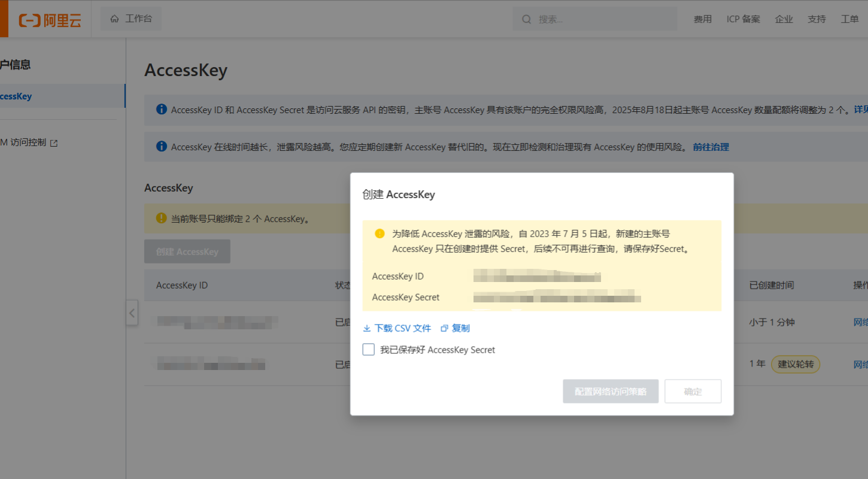
Task: Click the 建议轮转 badge
Action: pos(795,364)
